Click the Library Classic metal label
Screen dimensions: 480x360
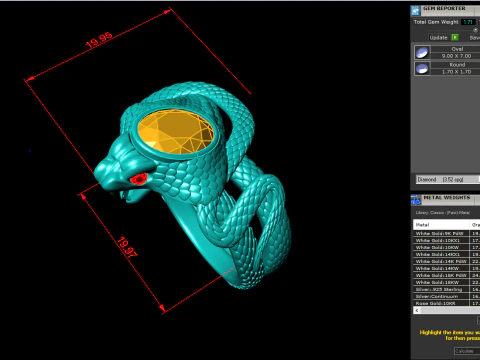point(443,213)
